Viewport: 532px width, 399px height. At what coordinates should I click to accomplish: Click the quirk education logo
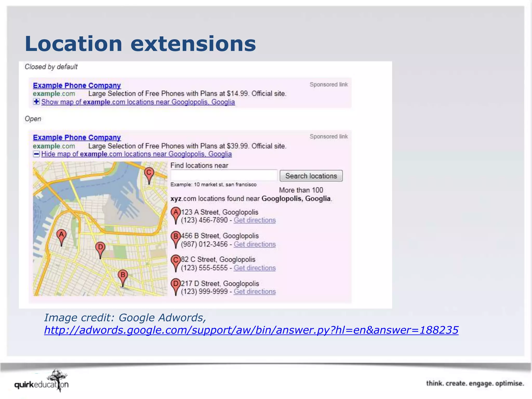tap(42, 381)
